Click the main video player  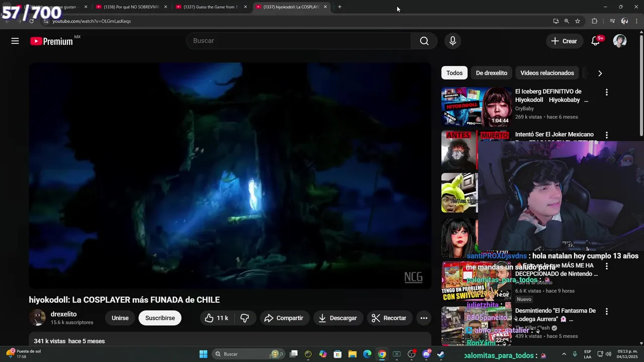230,176
